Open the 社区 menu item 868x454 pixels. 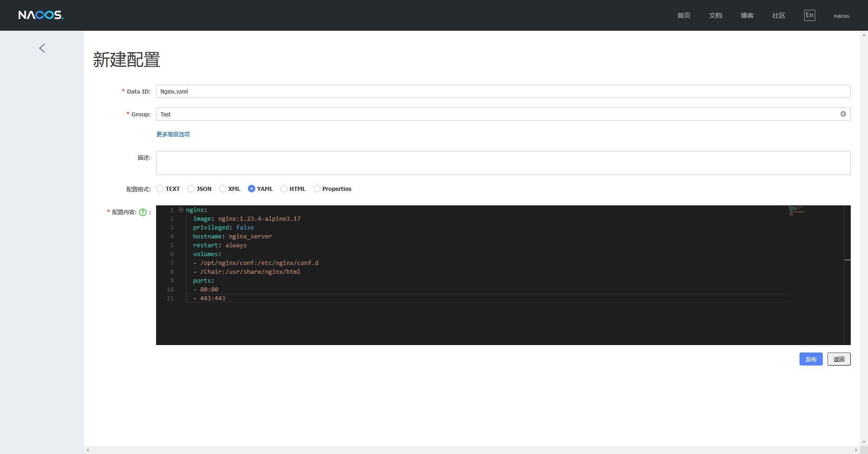pyautogui.click(x=778, y=15)
